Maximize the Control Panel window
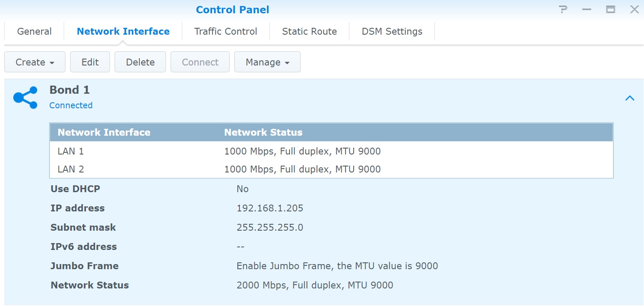 point(610,9)
